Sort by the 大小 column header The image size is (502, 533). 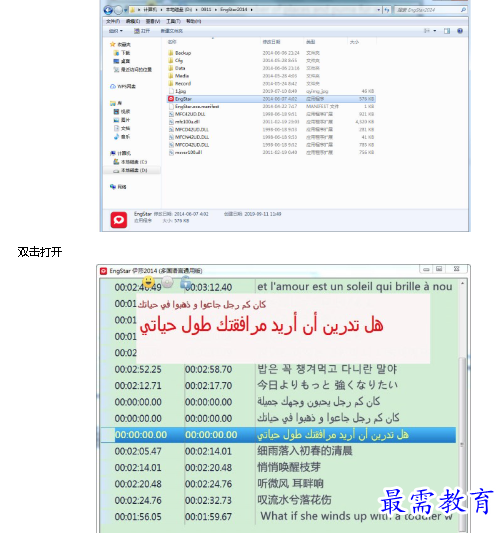pyautogui.click(x=354, y=42)
